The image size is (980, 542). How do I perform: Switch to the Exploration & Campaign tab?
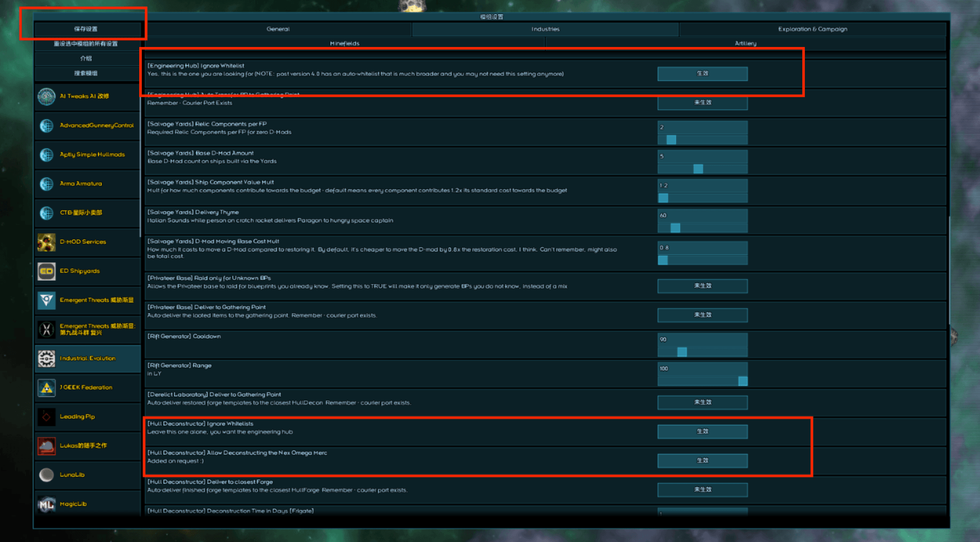pos(813,29)
